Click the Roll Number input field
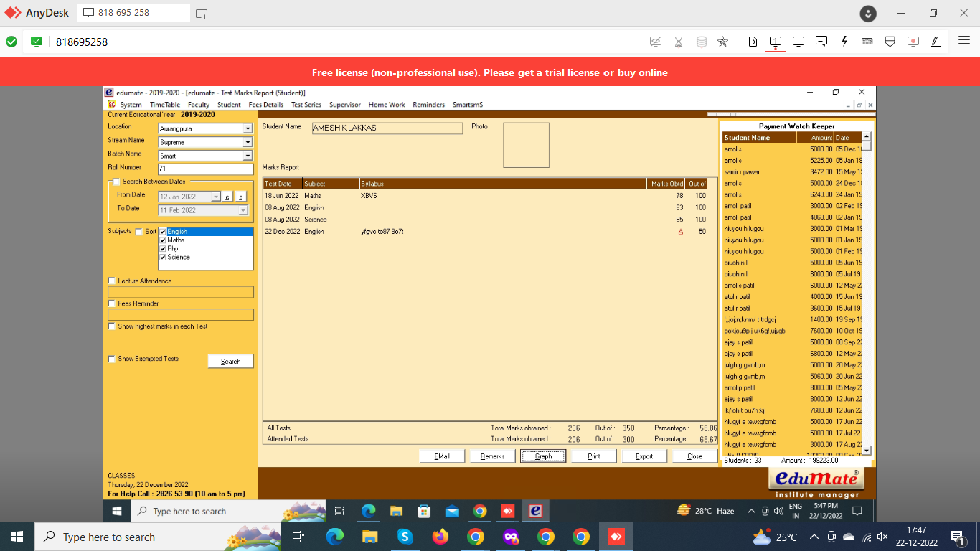The width and height of the screenshot is (980, 551). coord(205,169)
